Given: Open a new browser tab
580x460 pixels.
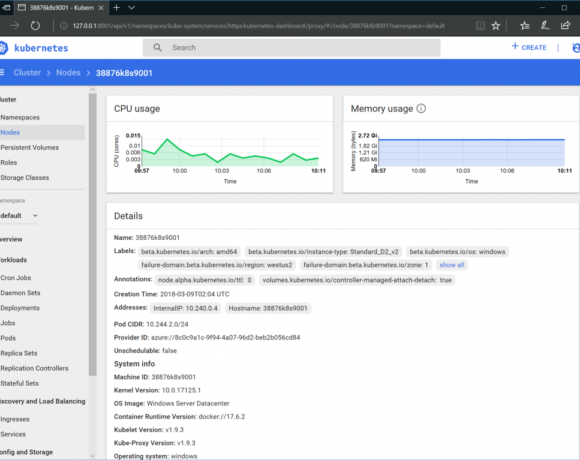Looking at the screenshot, I should click(x=117, y=7).
